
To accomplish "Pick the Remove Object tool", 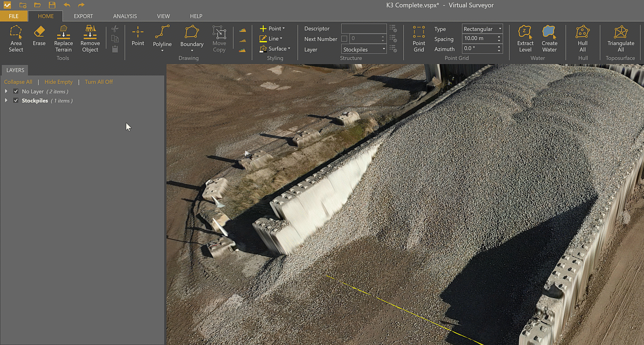I will click(x=90, y=38).
